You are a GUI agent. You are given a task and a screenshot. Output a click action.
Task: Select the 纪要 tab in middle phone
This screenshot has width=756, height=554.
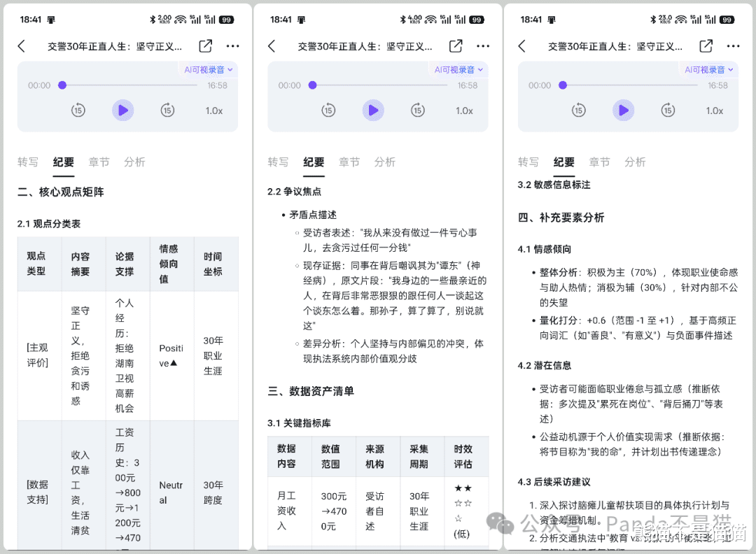(x=314, y=162)
